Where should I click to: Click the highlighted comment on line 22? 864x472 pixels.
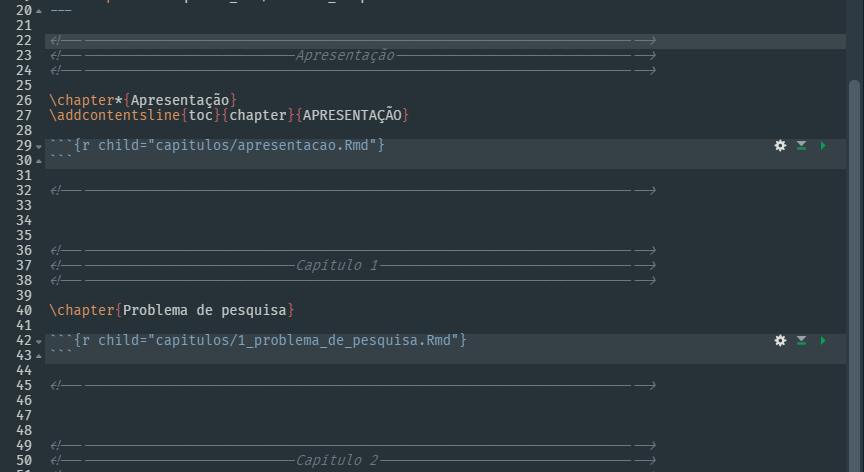click(x=353, y=41)
